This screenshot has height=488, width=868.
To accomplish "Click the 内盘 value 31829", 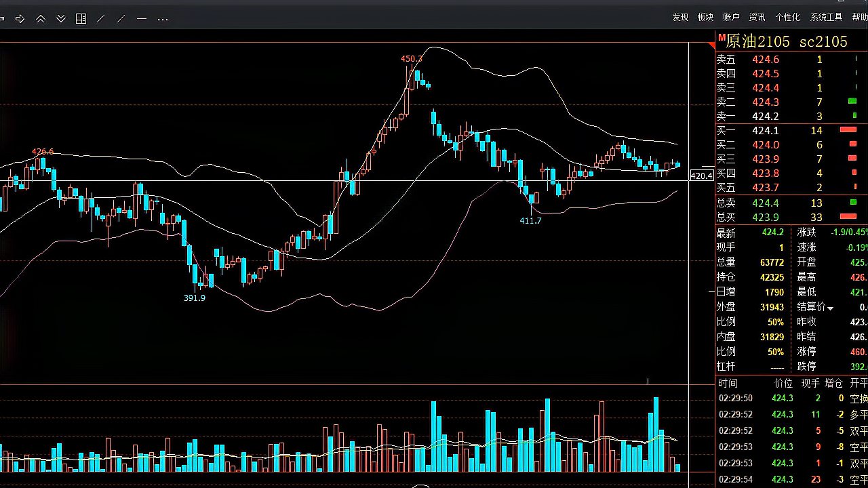I will pos(772,337).
